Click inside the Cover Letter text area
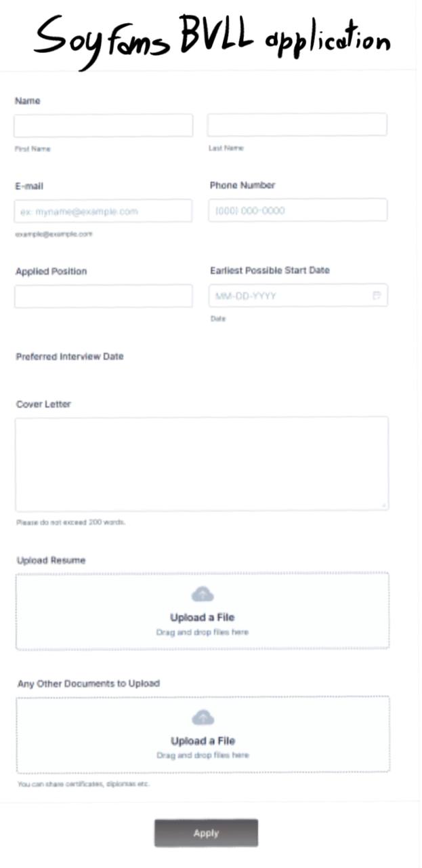 click(202, 464)
